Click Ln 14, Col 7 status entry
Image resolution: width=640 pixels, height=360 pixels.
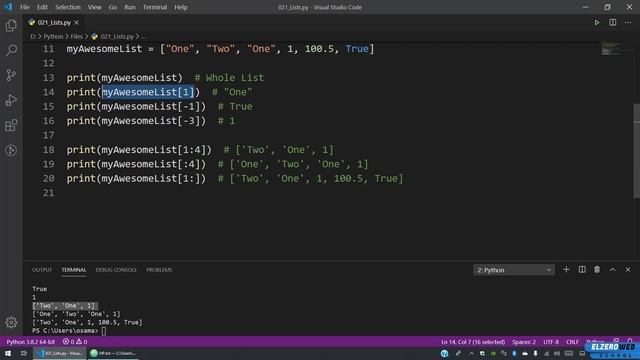pyautogui.click(x=473, y=342)
